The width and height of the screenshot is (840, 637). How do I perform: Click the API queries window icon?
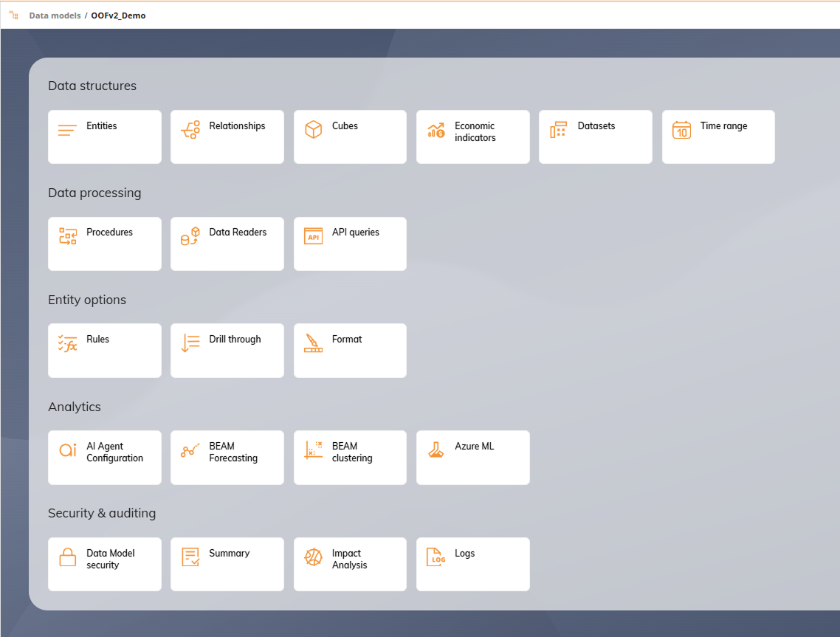(x=314, y=236)
